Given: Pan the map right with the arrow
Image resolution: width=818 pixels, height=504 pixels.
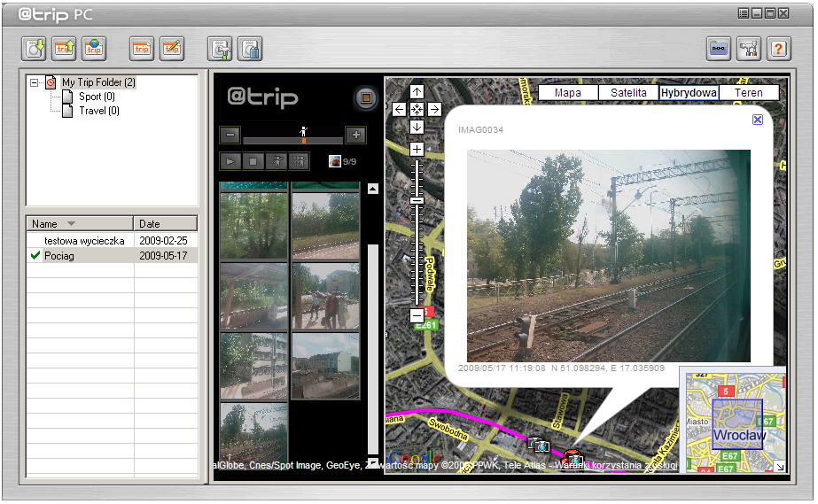Looking at the screenshot, I should tap(434, 110).
